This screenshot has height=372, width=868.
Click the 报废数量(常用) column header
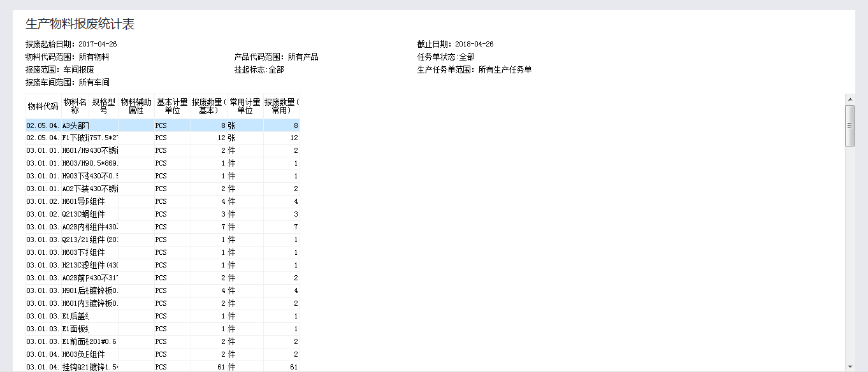coord(282,106)
